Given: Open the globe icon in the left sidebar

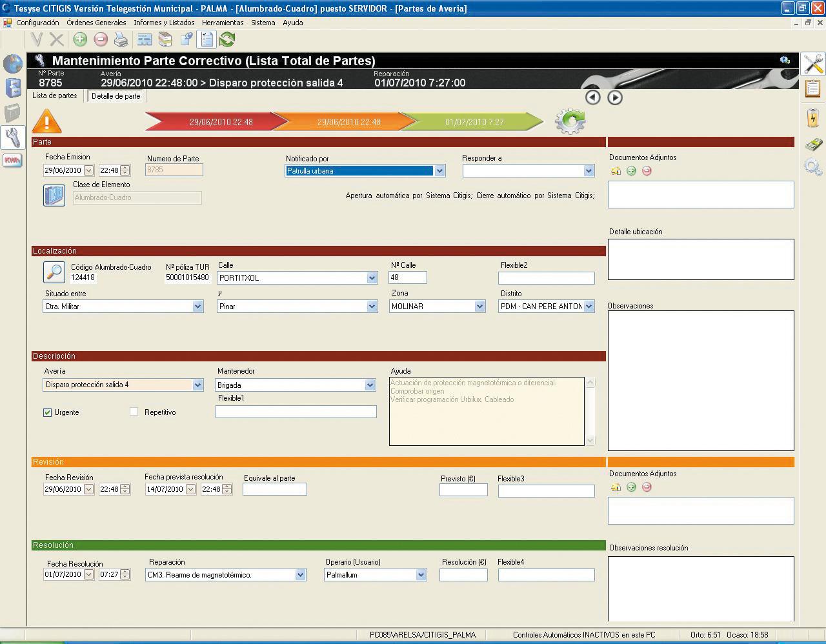Looking at the screenshot, I should [x=13, y=63].
